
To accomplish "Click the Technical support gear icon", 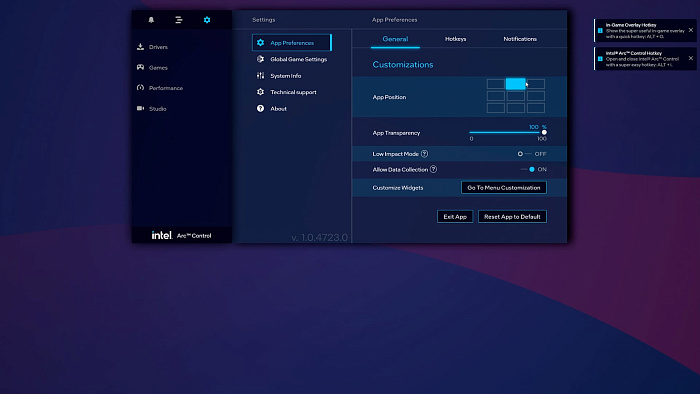I will point(260,92).
